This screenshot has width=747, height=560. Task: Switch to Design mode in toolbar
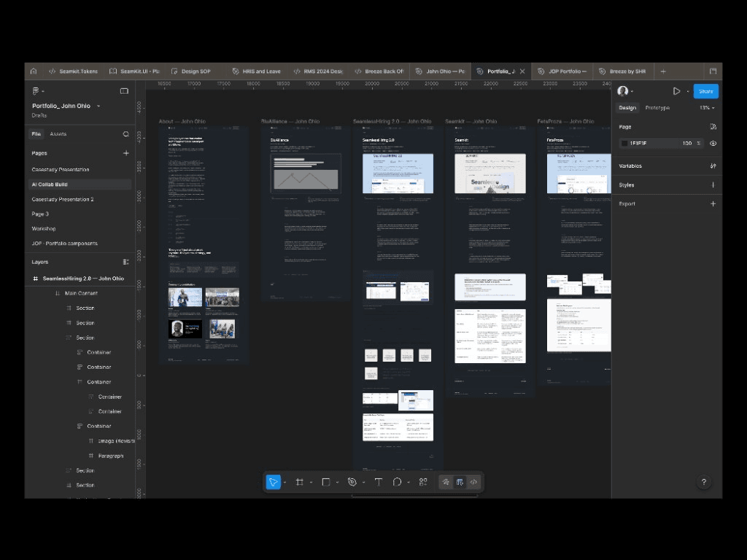point(460,482)
